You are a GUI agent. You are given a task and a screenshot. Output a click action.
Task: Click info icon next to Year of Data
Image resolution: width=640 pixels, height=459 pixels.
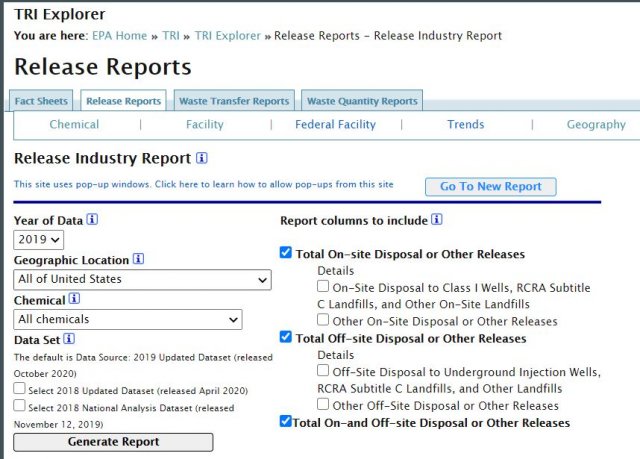click(93, 219)
